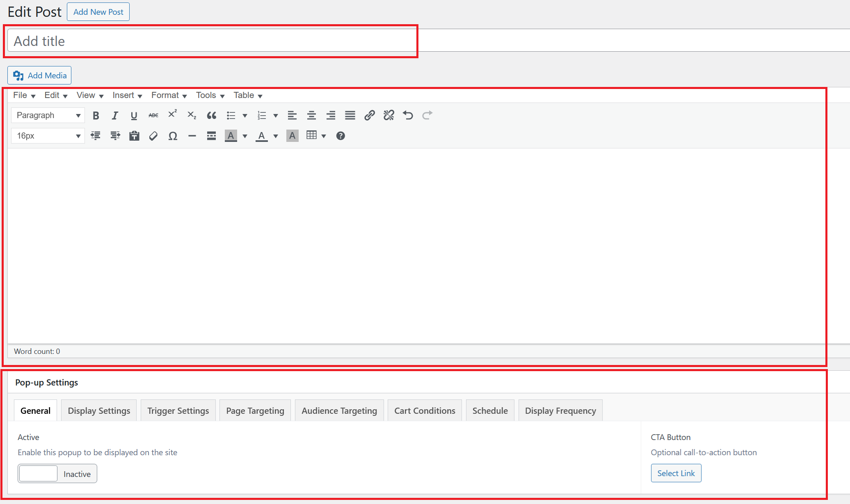
Task: Expand background color picker arrow
Action: (x=245, y=136)
